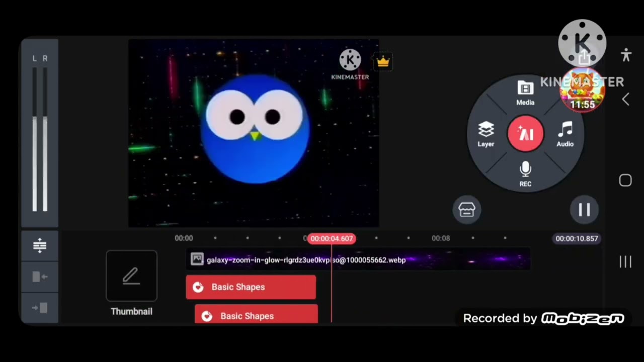
Task: Open the KineMaster asset store
Action: tap(467, 210)
